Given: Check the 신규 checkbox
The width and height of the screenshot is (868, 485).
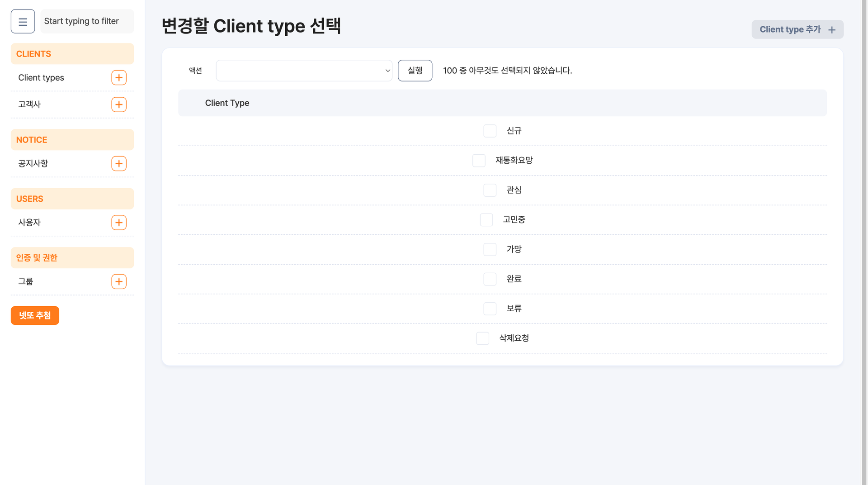Looking at the screenshot, I should pyautogui.click(x=490, y=131).
